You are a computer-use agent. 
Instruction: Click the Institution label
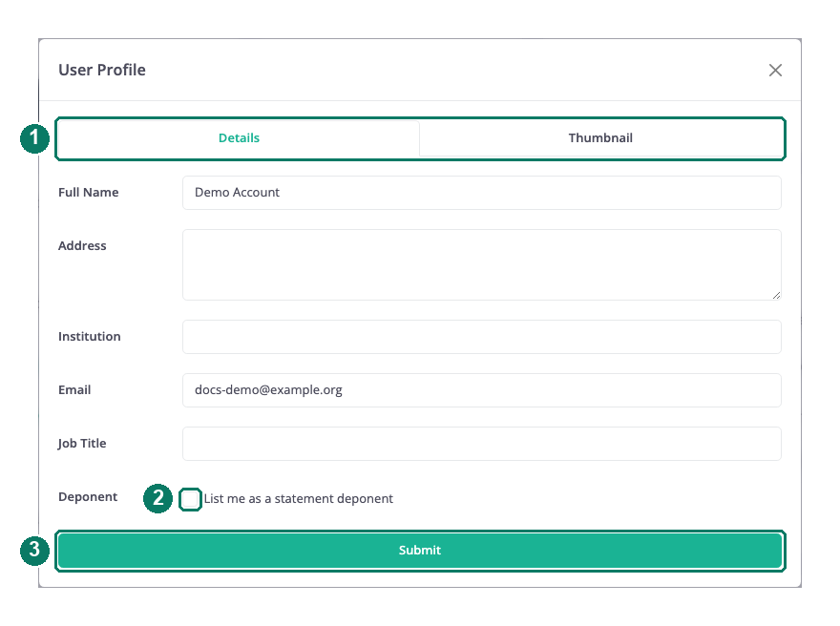point(90,337)
